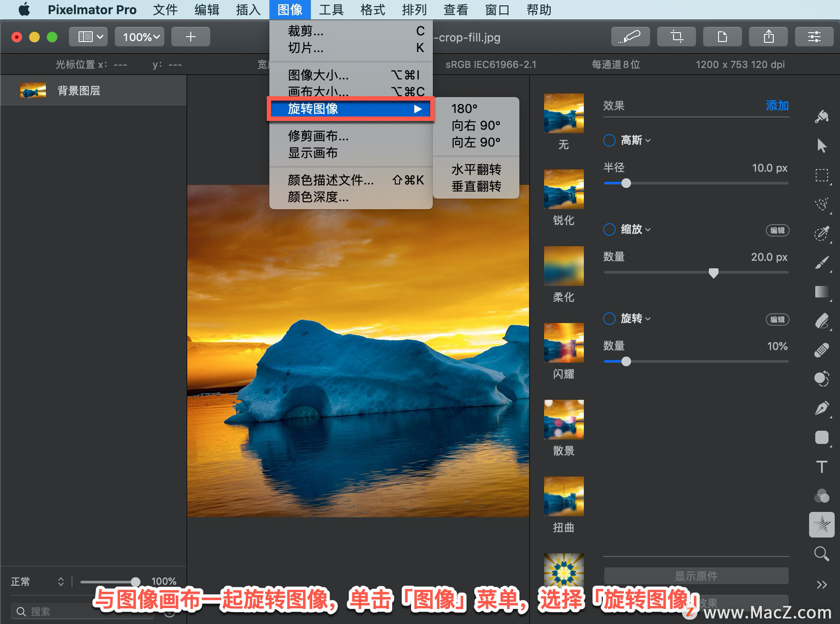Click the layer opacity slider handle
This screenshot has width=840, height=624.
[x=135, y=582]
